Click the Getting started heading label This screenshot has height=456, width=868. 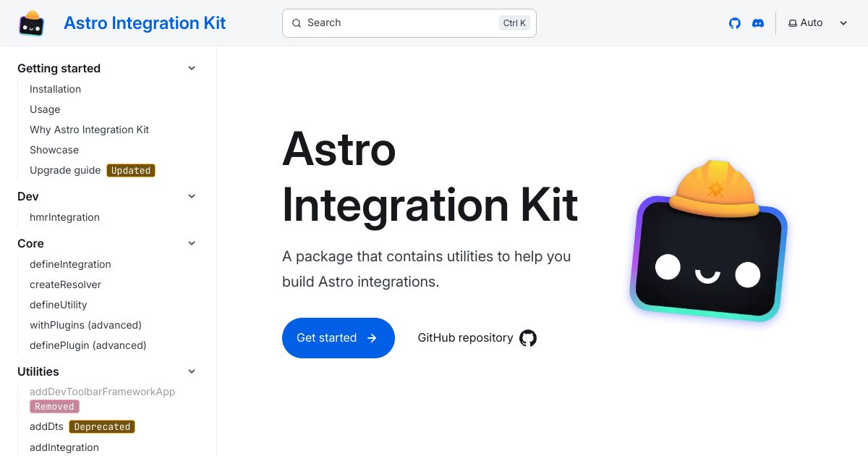coord(59,68)
